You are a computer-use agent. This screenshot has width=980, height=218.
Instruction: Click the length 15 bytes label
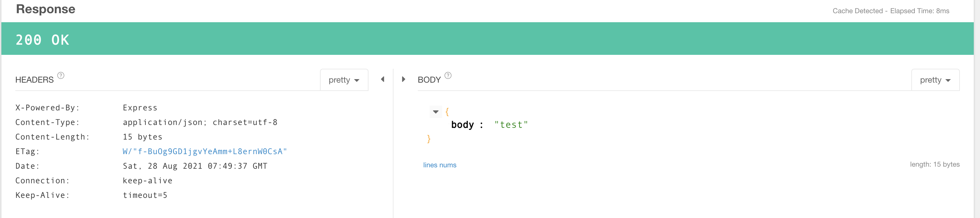(x=934, y=164)
